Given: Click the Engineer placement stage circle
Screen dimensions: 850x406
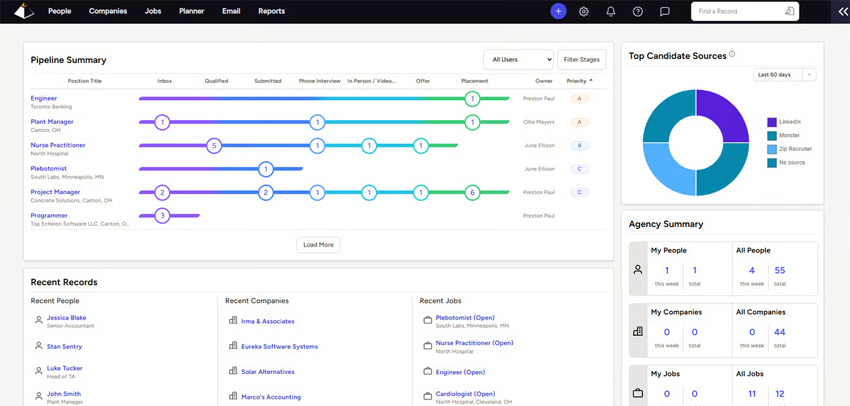Looking at the screenshot, I should (472, 99).
